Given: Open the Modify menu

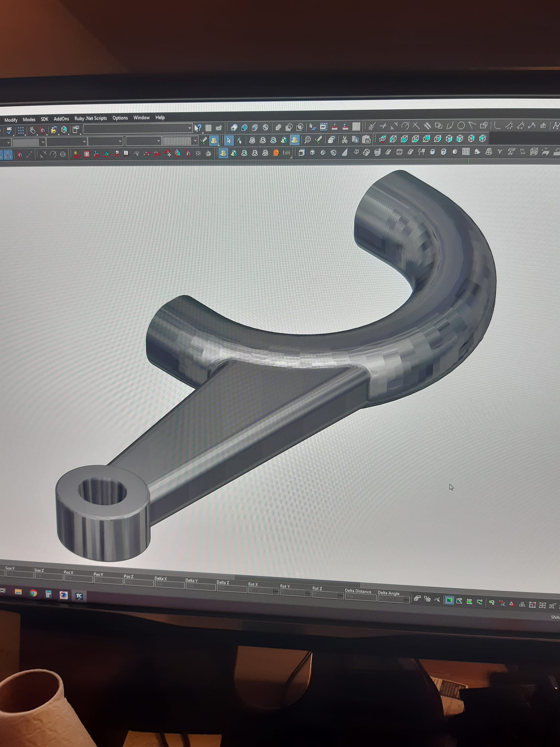Looking at the screenshot, I should pyautogui.click(x=11, y=120).
